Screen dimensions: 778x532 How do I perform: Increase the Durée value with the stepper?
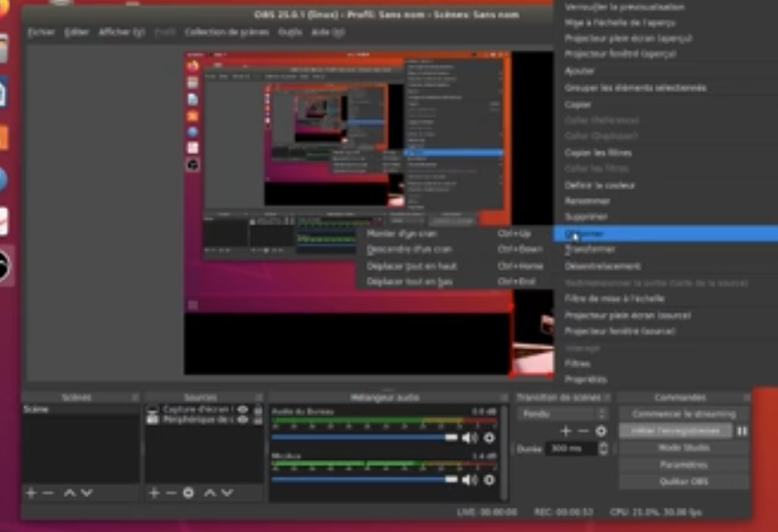pos(605,446)
